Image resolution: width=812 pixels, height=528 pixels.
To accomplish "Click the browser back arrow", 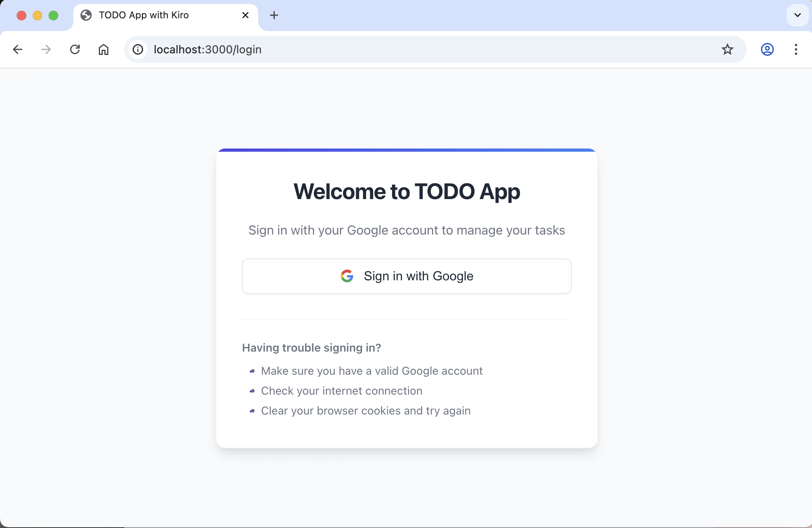I will click(x=18, y=49).
